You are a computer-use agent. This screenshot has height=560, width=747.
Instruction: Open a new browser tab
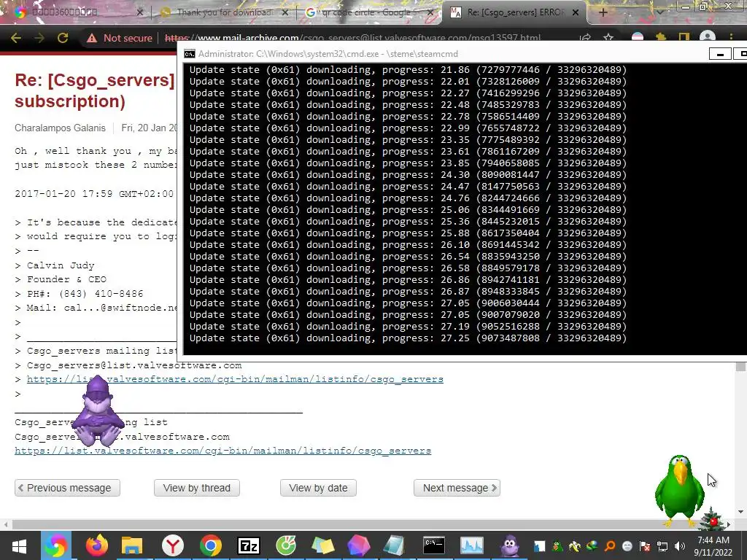603,12
